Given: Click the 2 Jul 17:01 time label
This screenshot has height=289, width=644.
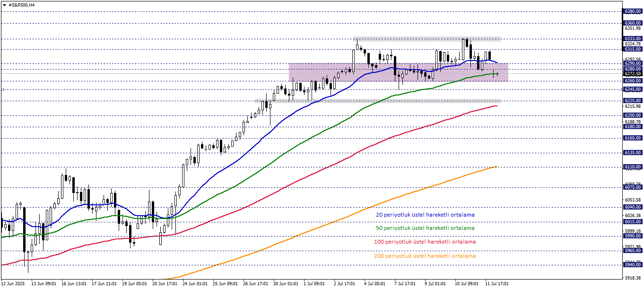Looking at the screenshot, I should 345,284.
